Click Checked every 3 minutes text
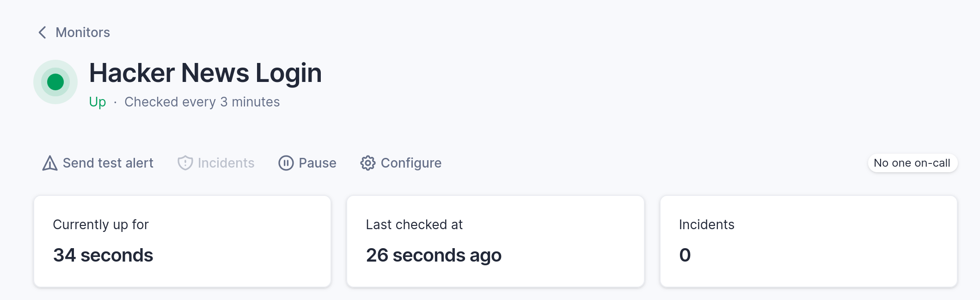 (202, 102)
